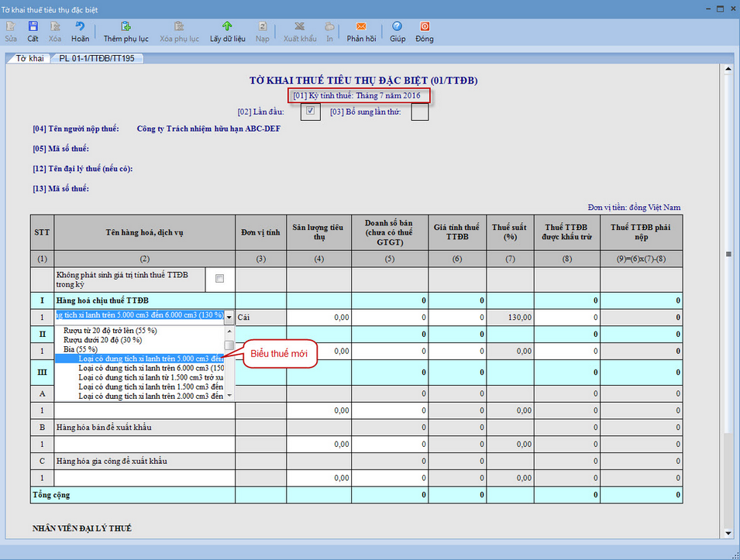Click the Sửa edit toolbar icon
Screen dimensions: 740x560
click(x=10, y=26)
